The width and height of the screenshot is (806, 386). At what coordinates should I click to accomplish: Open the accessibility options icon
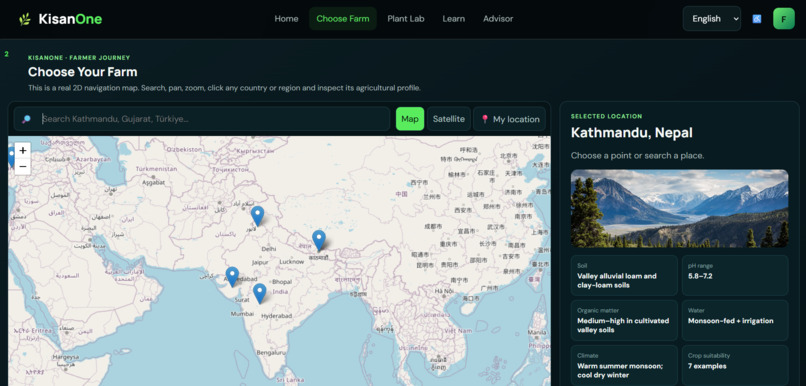pos(757,19)
